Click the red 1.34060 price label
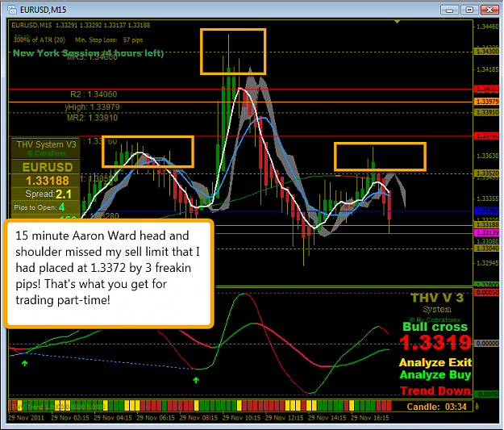Image resolution: width=504 pixels, height=430 pixels. (486, 89)
